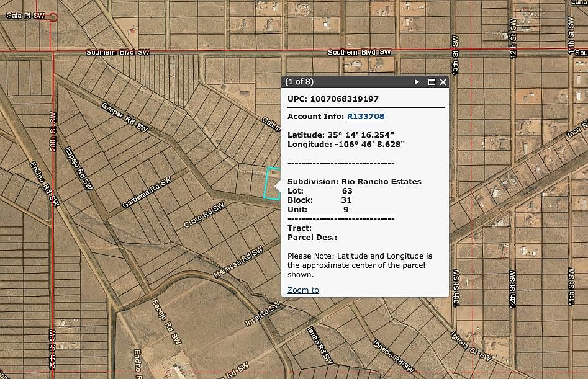The height and width of the screenshot is (379, 588).
Task: Click the Lot 63 value
Action: coord(347,190)
